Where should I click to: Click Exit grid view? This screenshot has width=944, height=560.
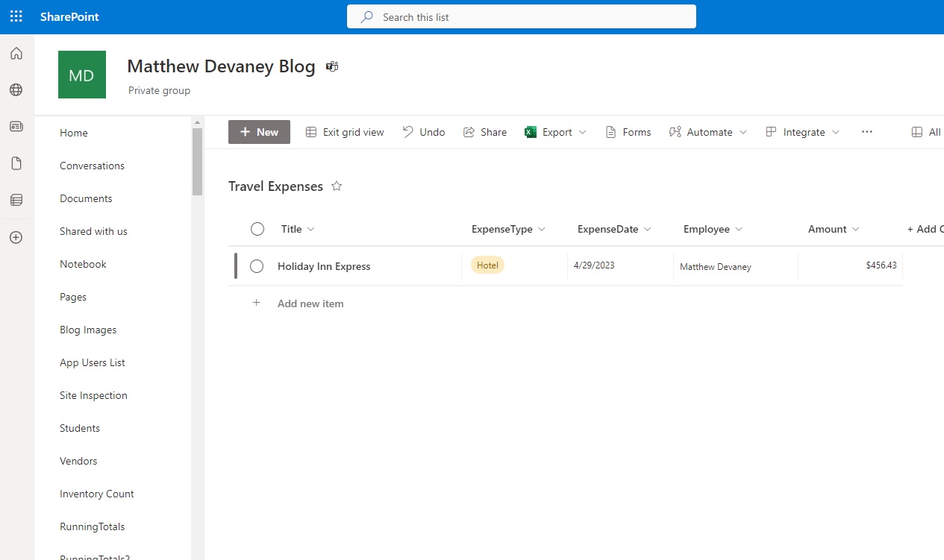[345, 131]
